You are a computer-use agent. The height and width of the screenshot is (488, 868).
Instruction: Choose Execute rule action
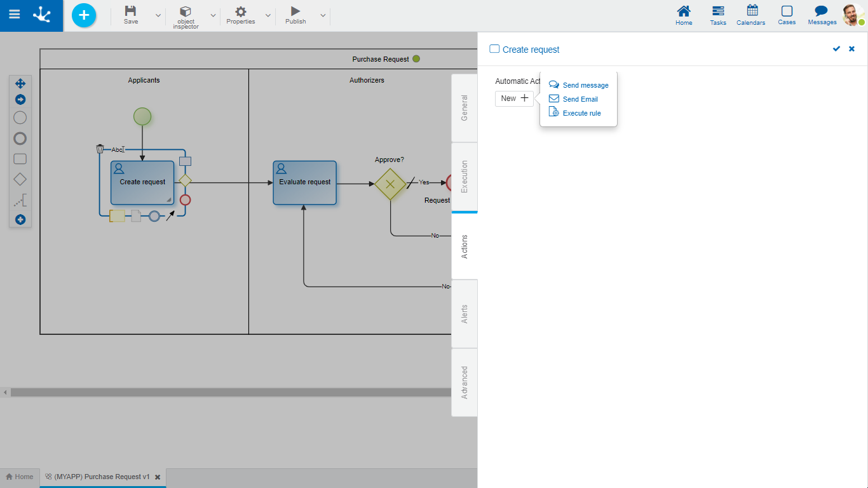click(574, 113)
